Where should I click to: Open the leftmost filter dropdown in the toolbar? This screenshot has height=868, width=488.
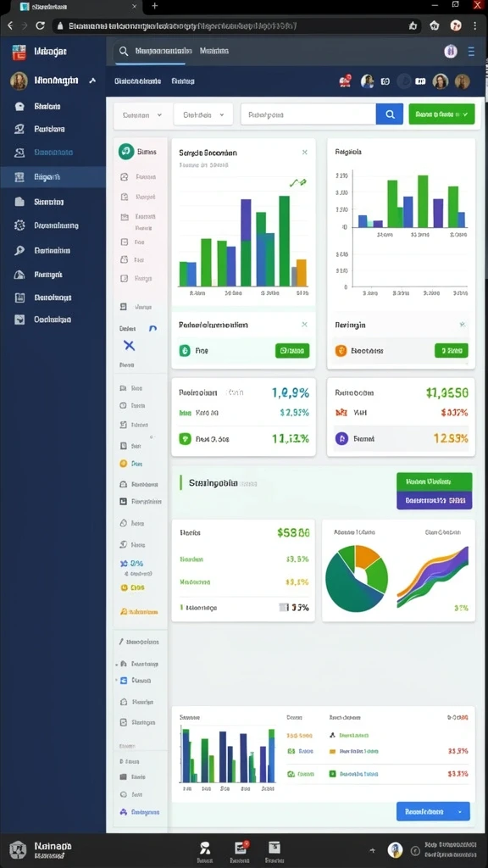(x=142, y=115)
